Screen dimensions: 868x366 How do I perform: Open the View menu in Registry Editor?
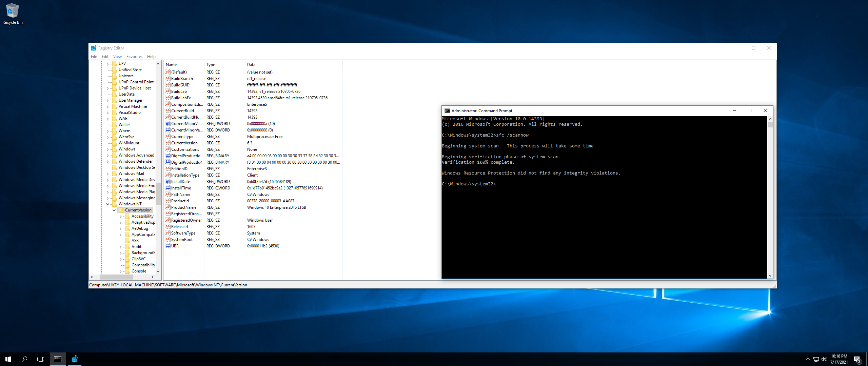tap(117, 57)
